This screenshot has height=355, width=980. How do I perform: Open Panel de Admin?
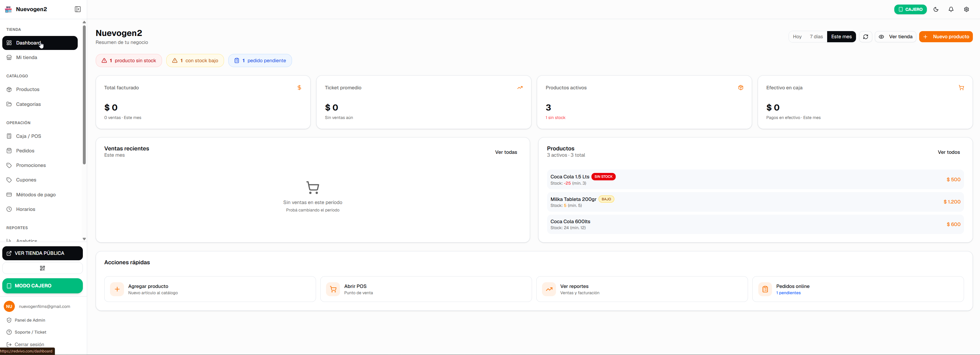coord(30,320)
